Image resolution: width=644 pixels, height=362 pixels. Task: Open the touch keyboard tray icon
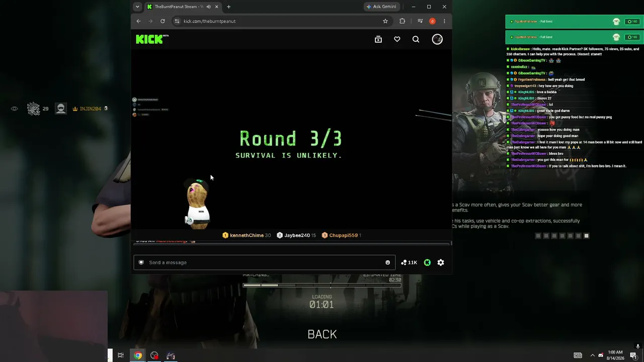click(578, 355)
